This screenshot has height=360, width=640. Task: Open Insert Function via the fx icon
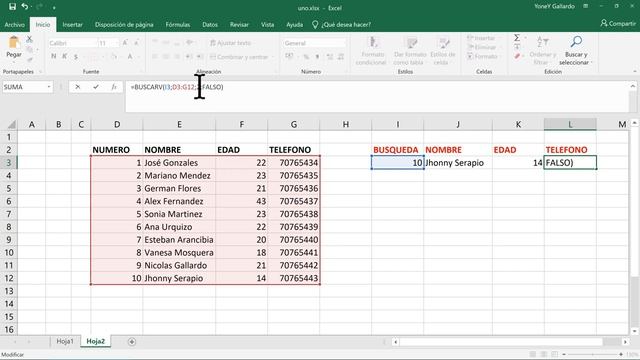114,87
